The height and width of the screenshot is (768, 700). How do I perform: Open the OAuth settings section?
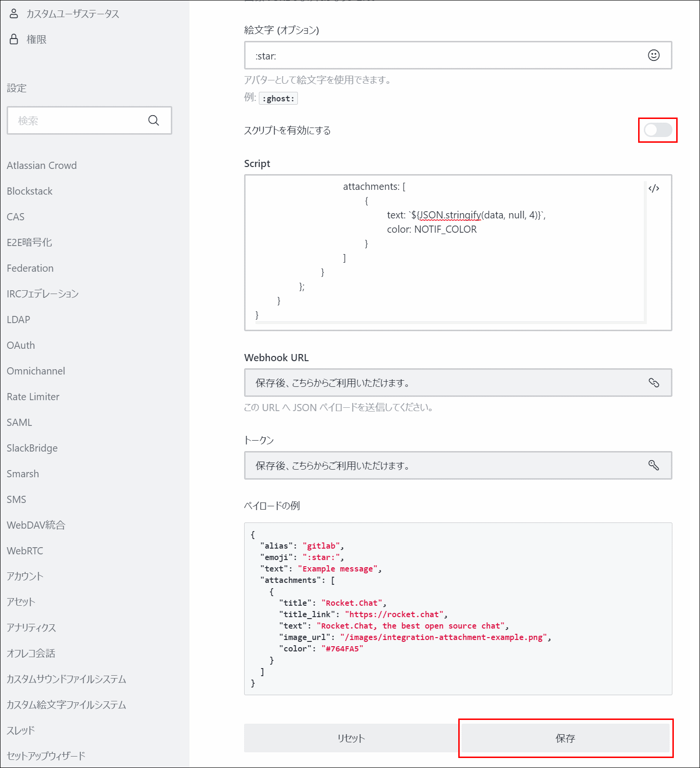[21, 345]
